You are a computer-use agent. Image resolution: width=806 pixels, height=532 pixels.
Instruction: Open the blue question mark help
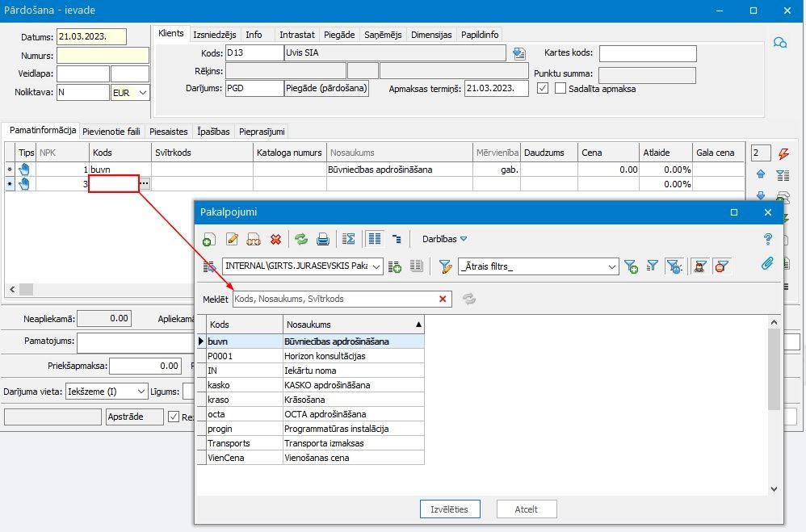pos(767,238)
